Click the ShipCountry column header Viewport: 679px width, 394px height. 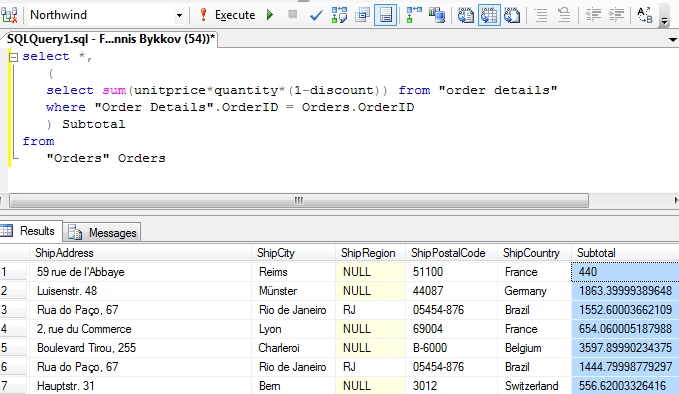534,253
